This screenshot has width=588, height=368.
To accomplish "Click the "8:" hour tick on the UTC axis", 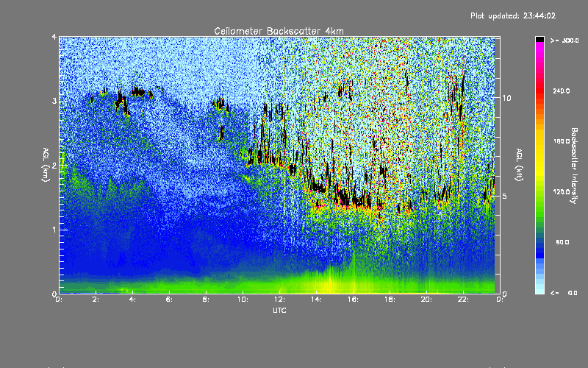I will [x=206, y=300].
